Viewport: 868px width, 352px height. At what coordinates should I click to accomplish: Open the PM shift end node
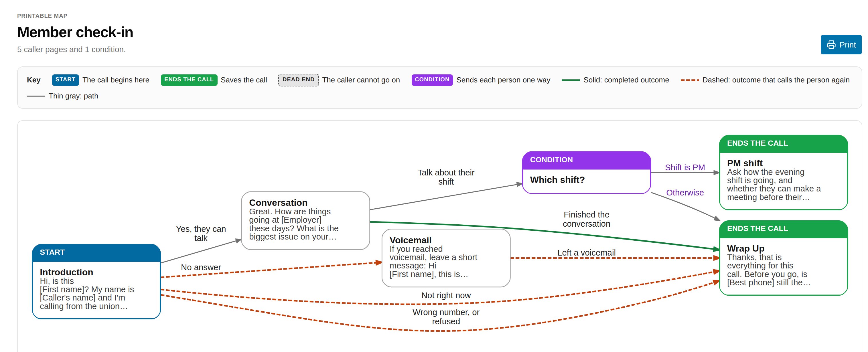(784, 173)
